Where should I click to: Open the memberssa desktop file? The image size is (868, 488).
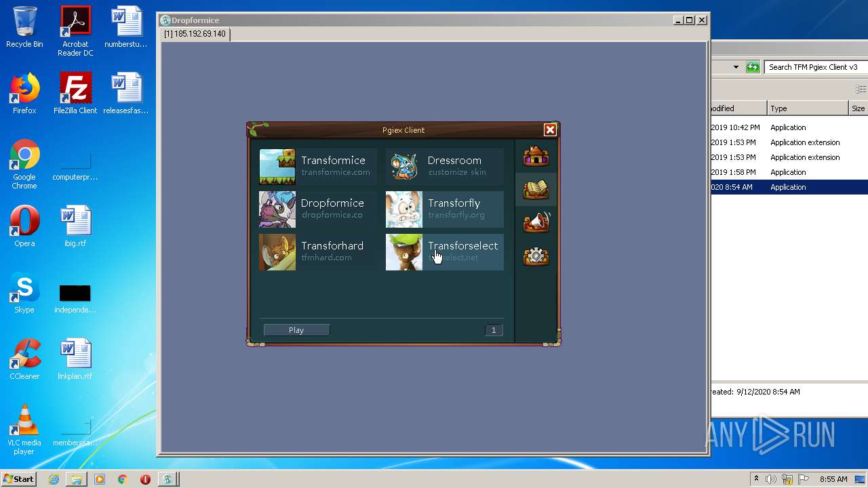coord(75,432)
